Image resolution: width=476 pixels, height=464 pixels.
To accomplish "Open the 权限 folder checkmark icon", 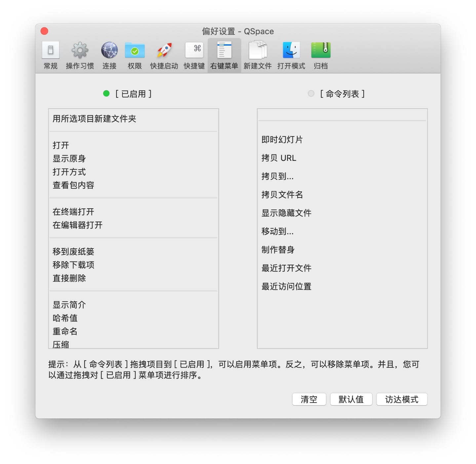I will (135, 51).
